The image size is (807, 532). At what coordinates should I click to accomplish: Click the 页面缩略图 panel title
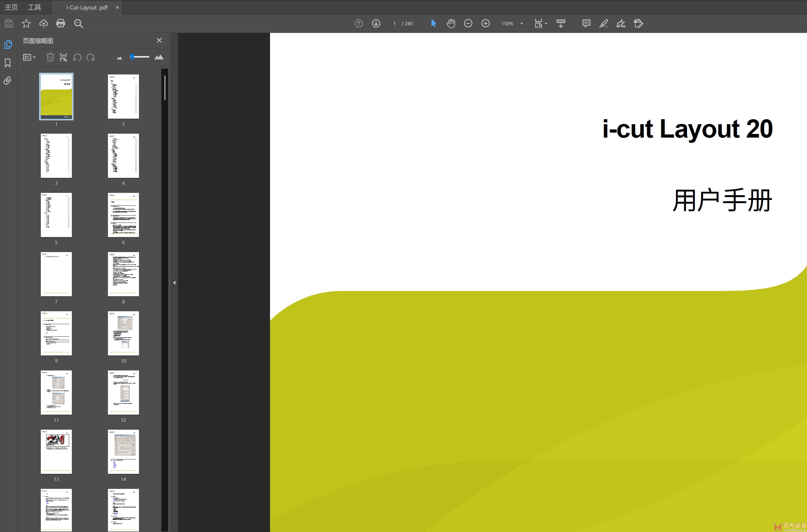tap(38, 41)
